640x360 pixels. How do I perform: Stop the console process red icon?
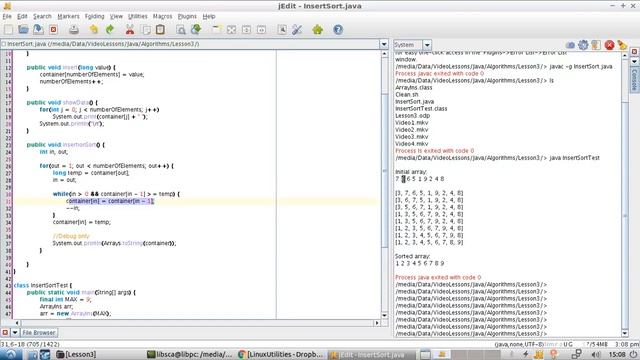click(609, 45)
